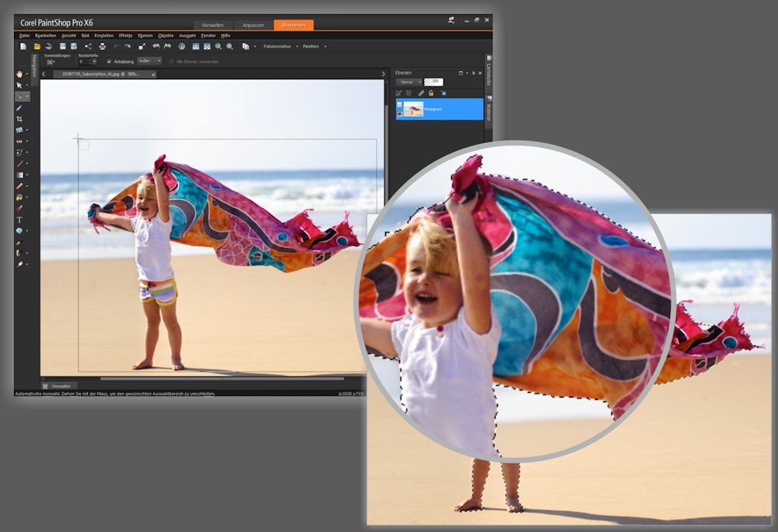
Task: Select the Pick arrow tool
Action: 19,86
